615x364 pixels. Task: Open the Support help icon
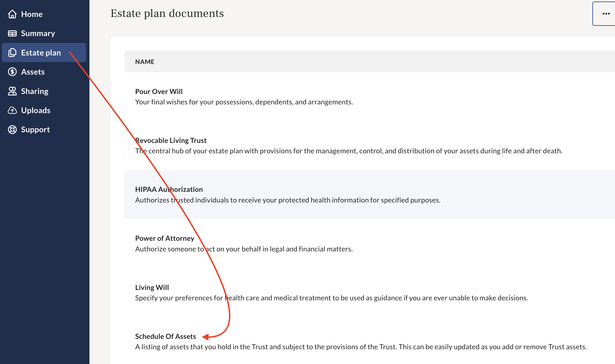12,129
